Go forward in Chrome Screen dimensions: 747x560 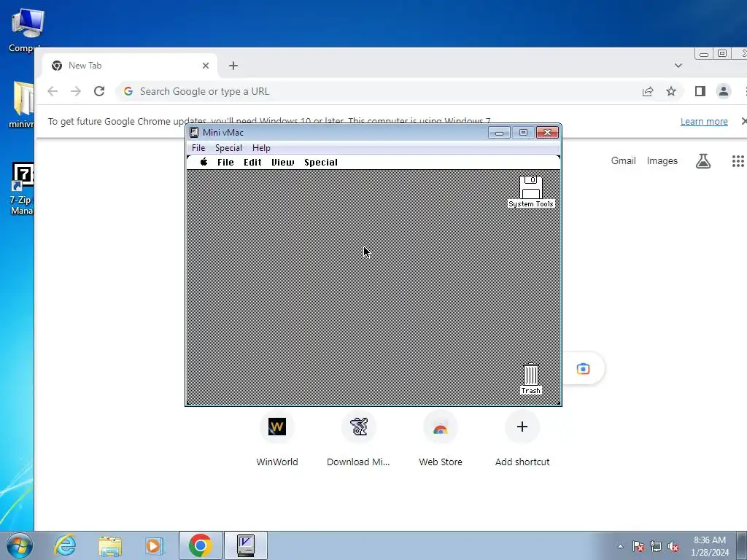click(76, 91)
